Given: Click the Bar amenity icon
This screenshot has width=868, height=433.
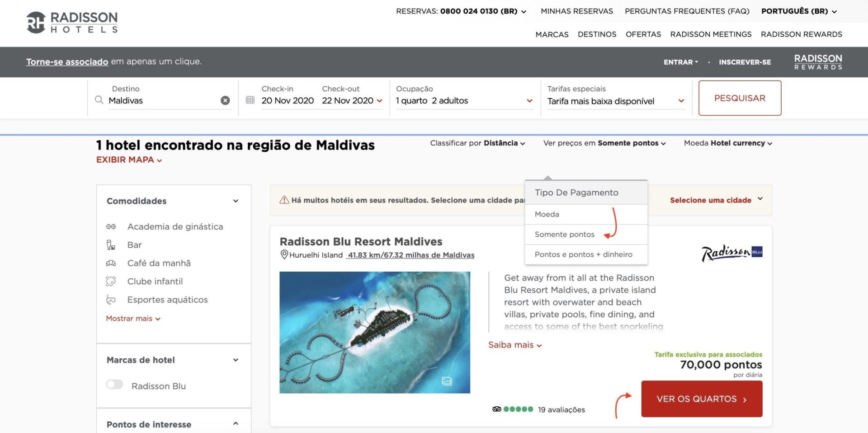Looking at the screenshot, I should [x=111, y=245].
